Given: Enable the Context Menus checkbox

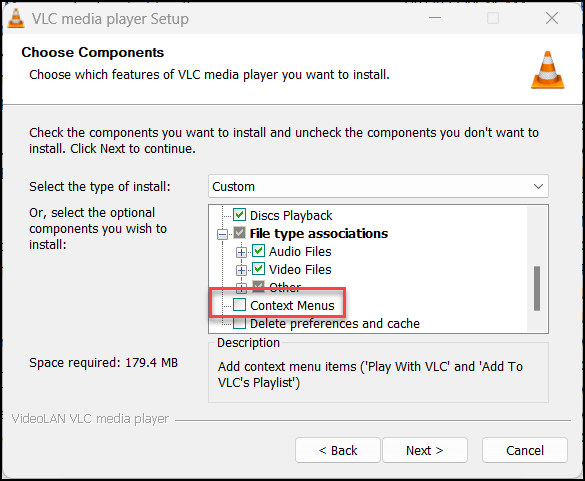Looking at the screenshot, I should tap(240, 305).
